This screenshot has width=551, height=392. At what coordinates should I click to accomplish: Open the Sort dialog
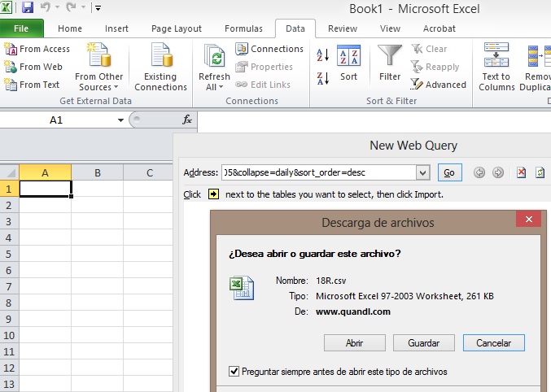point(348,63)
